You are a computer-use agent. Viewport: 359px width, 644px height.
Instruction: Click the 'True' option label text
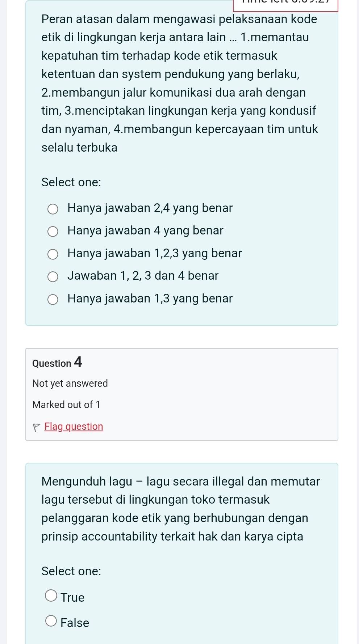point(72,597)
